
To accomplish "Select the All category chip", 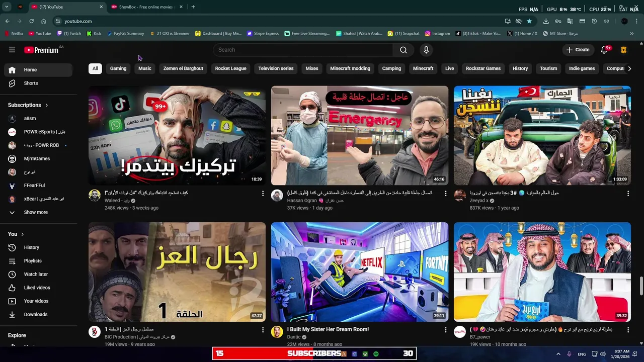I will point(95,68).
